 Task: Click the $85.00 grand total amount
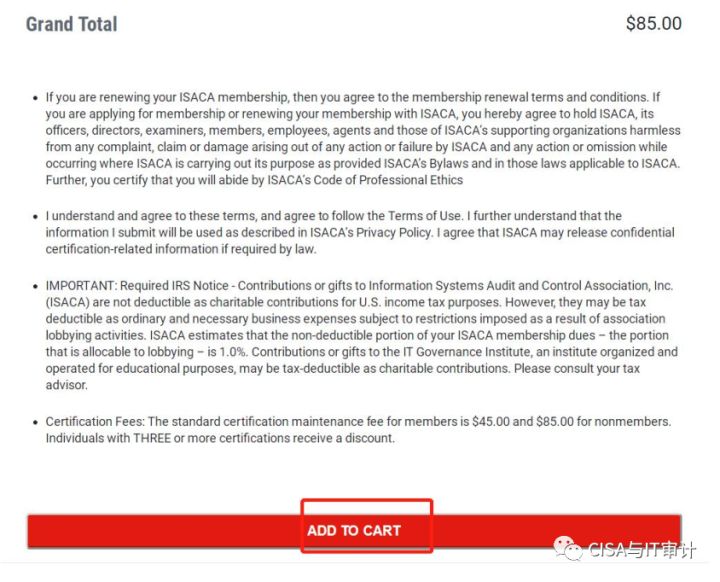[x=653, y=23]
